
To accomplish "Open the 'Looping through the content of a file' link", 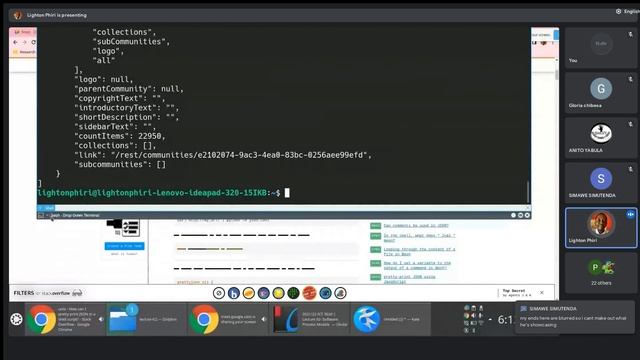I will point(419,251).
